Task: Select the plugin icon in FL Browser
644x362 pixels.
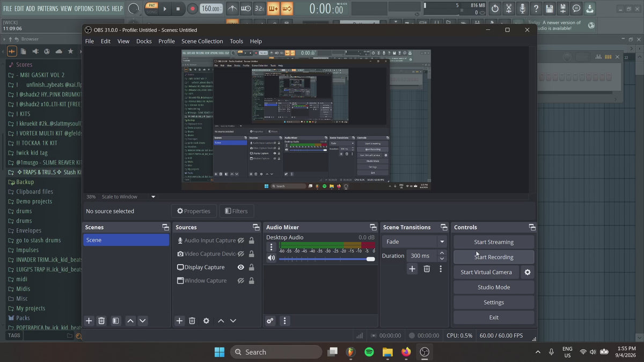Action: pyautogui.click(x=35, y=51)
